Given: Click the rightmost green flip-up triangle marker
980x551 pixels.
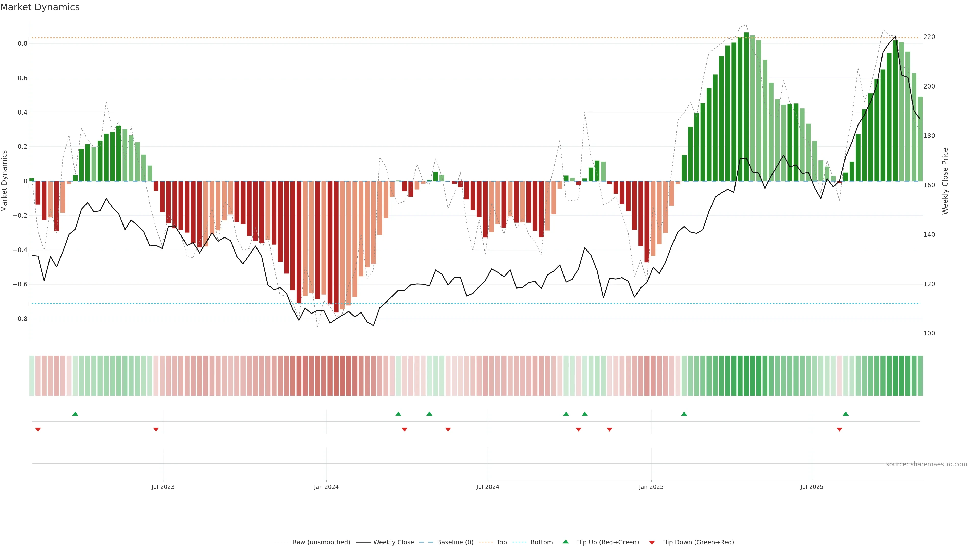Looking at the screenshot, I should [x=845, y=414].
